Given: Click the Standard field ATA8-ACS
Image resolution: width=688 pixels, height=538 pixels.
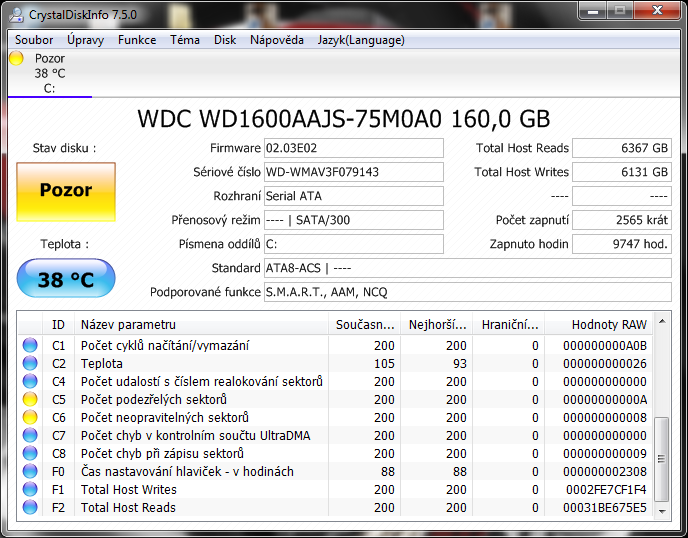Looking at the screenshot, I should [468, 268].
